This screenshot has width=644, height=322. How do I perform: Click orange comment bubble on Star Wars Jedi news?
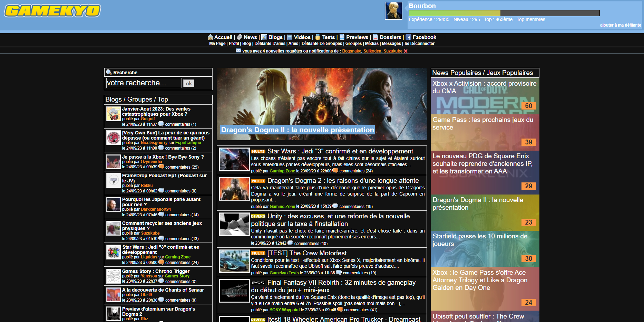[335, 170]
